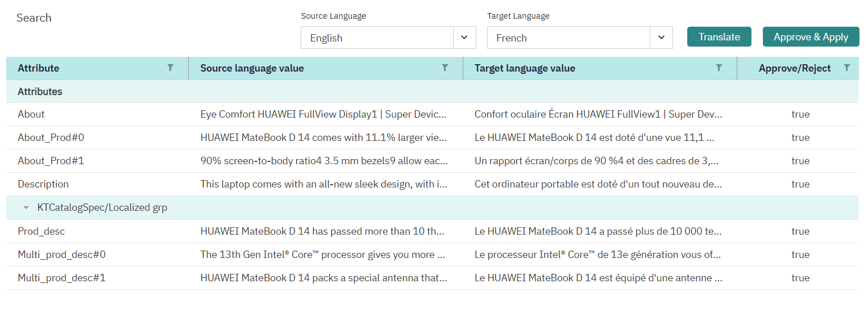Open the French target value of About_Prod#1
Image resolution: width=868 pixels, height=325 pixels.
point(596,161)
